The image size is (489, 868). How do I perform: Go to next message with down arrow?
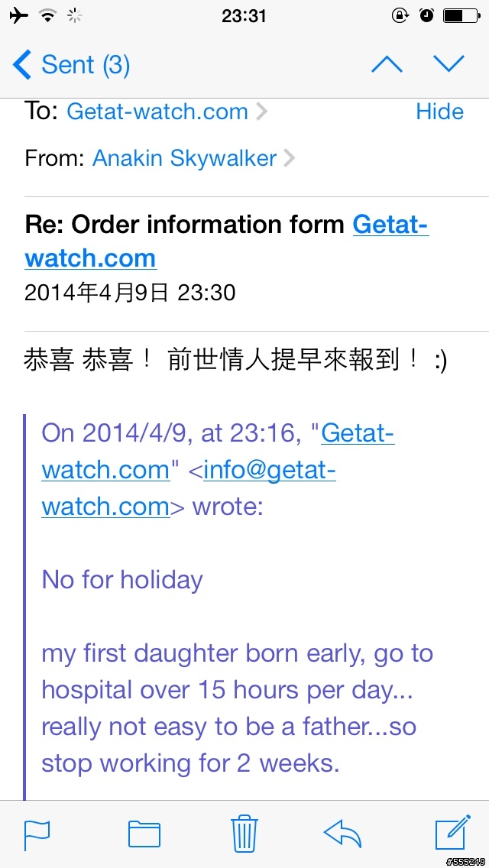pos(449,64)
